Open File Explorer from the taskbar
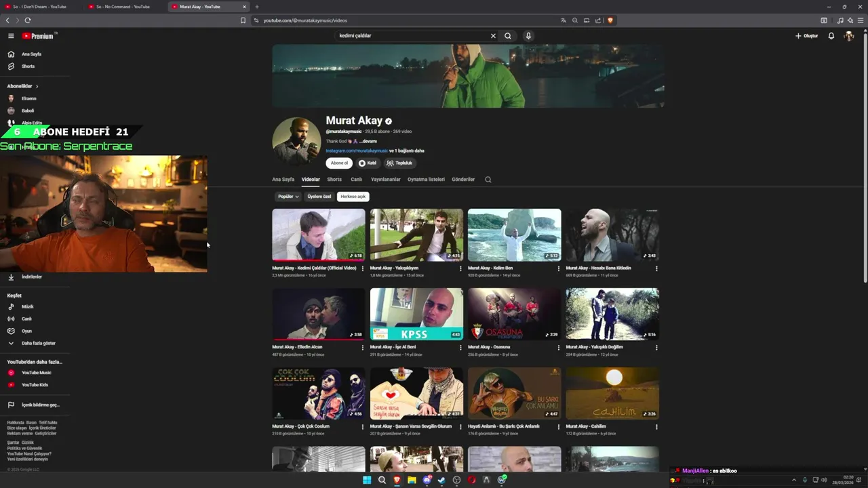868x488 pixels. point(412,480)
